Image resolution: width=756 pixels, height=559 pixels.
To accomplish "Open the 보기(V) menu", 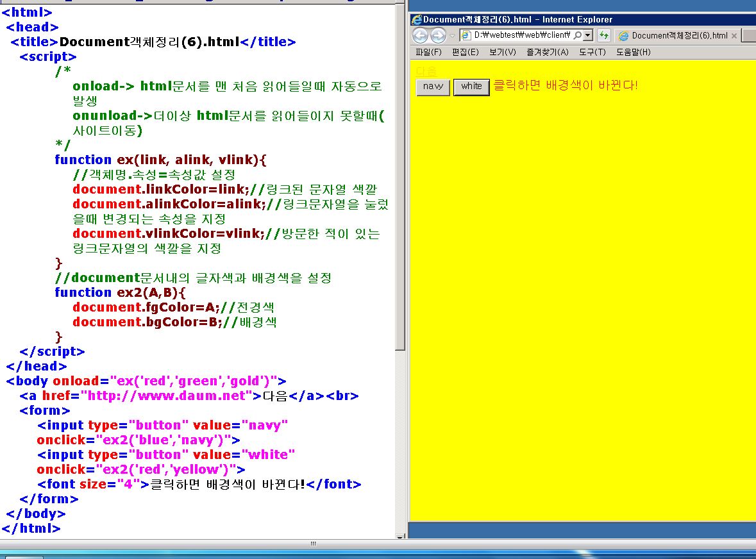I will tap(502, 52).
